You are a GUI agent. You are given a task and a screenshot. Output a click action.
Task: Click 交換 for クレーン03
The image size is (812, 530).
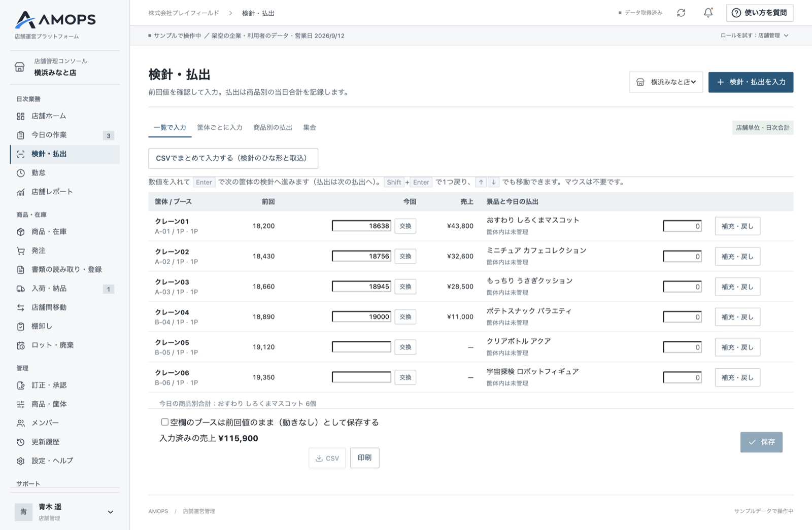pos(405,287)
